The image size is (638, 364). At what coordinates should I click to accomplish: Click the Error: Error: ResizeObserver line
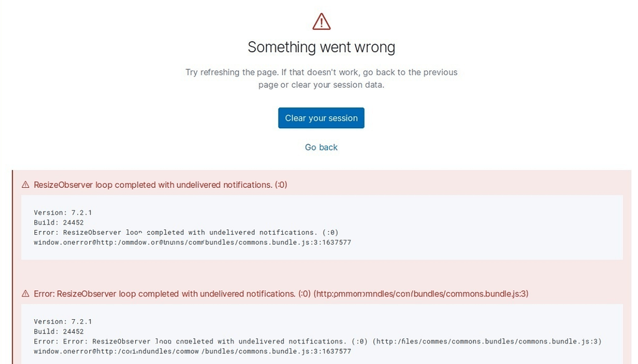[x=317, y=341]
